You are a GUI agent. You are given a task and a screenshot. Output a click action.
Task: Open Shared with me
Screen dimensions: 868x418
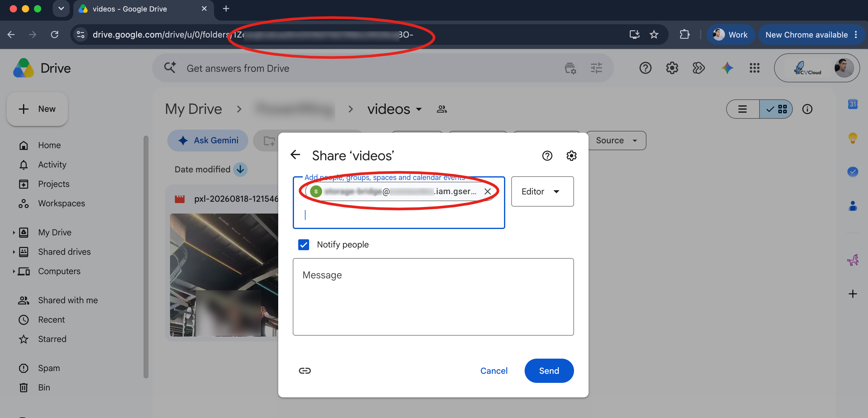[68, 300]
